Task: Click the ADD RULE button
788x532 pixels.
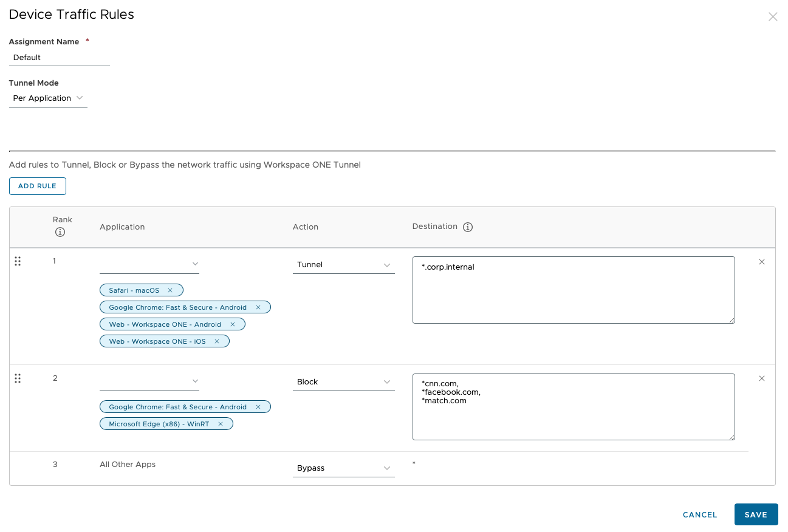Action: point(37,186)
